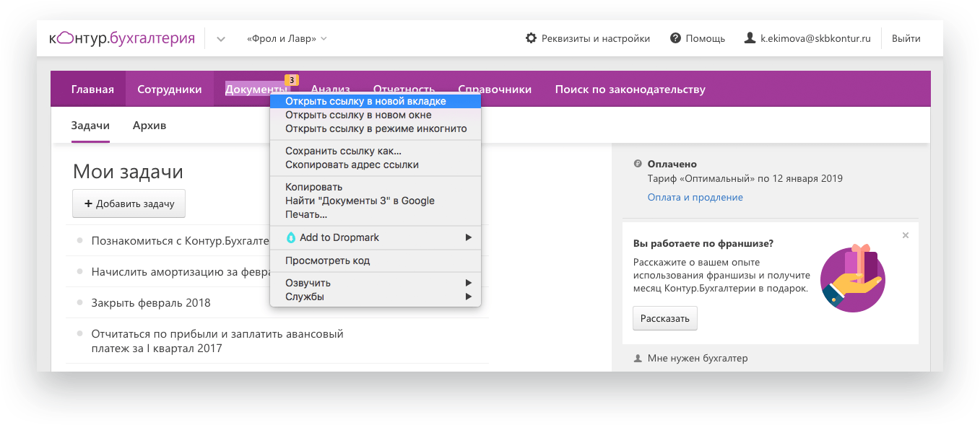The width and height of the screenshot is (980, 425).
Task: Choose Открыть ссылку в новом окне
Action: tap(376, 115)
